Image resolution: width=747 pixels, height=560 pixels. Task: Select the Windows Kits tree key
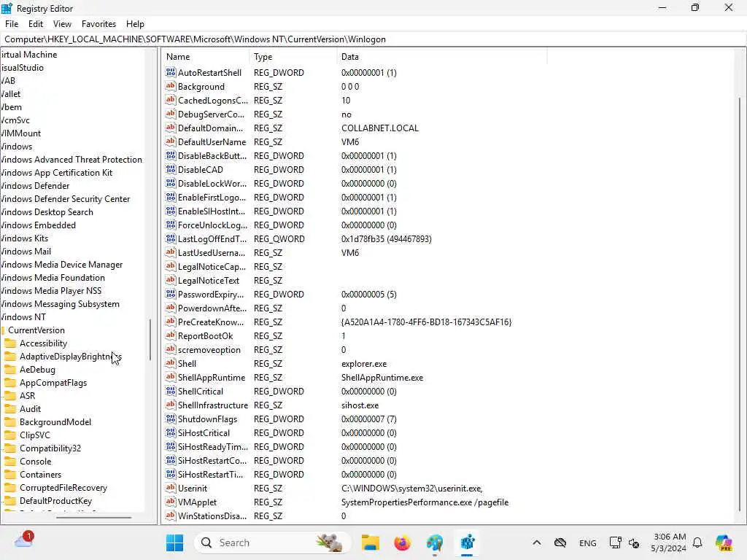click(24, 238)
